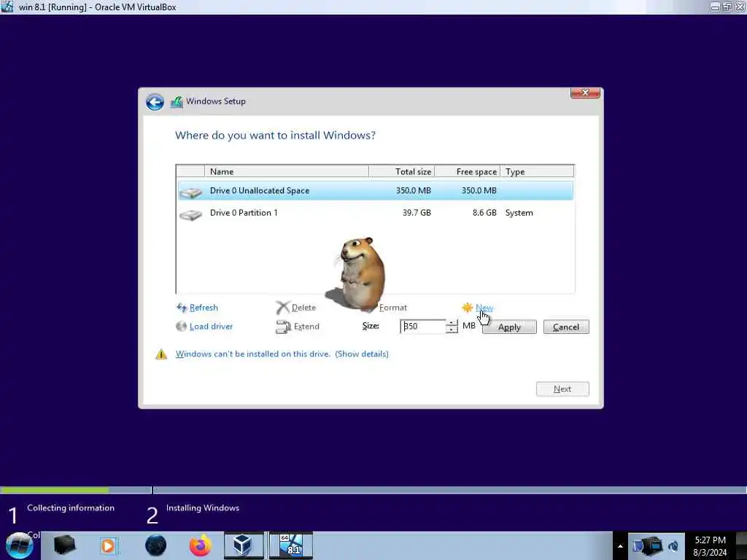Image resolution: width=747 pixels, height=560 pixels.
Task: Go back using the blue arrow button
Action: click(x=155, y=102)
